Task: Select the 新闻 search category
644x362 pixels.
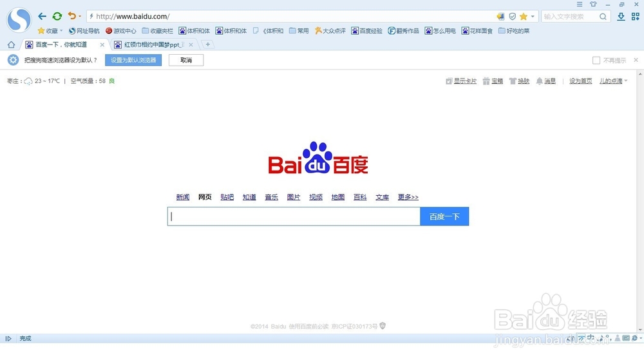Action: pos(183,197)
